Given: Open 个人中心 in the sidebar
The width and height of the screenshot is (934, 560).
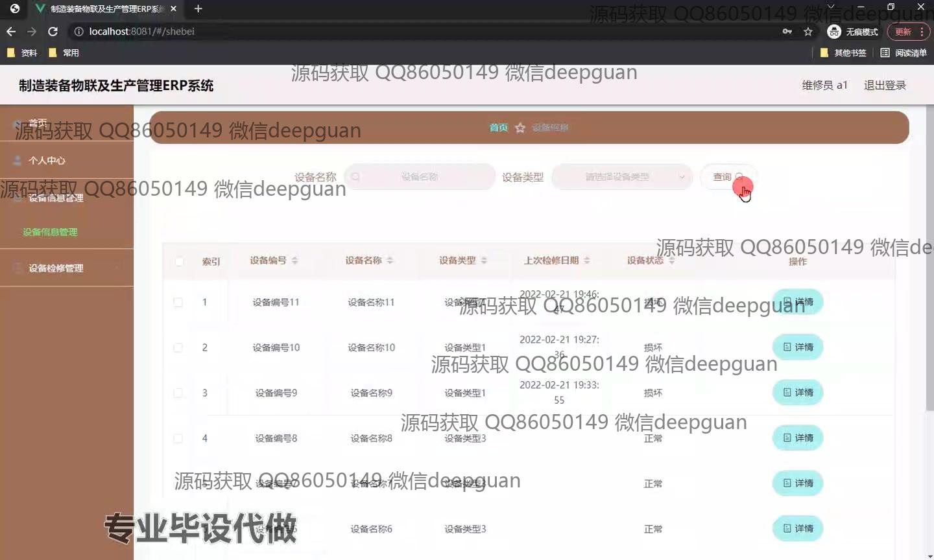Looking at the screenshot, I should (47, 160).
